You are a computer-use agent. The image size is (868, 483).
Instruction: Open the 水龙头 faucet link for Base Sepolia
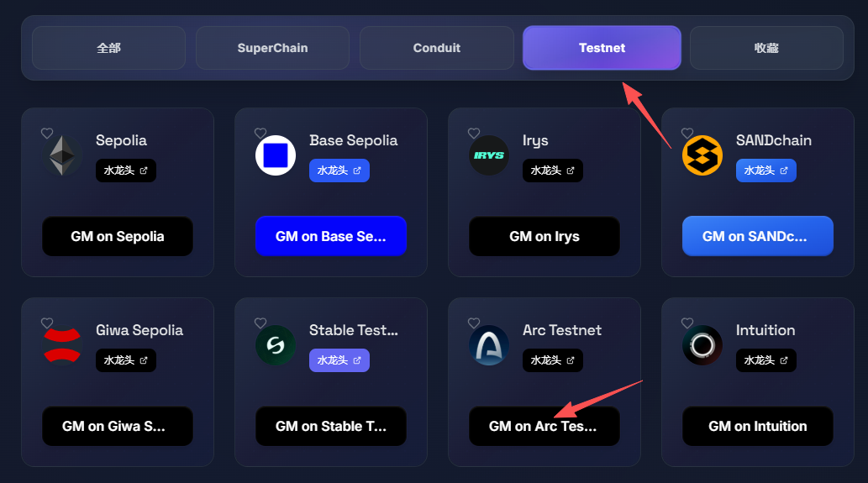pyautogui.click(x=339, y=171)
